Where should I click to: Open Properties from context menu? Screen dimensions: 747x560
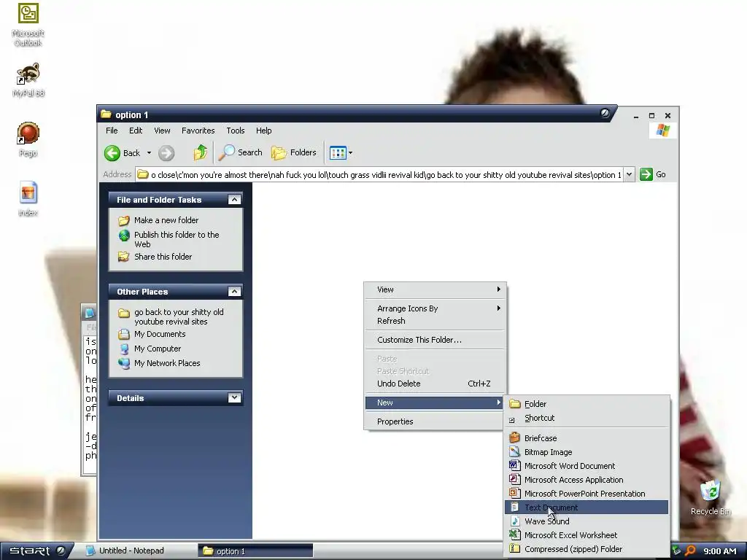click(435, 422)
